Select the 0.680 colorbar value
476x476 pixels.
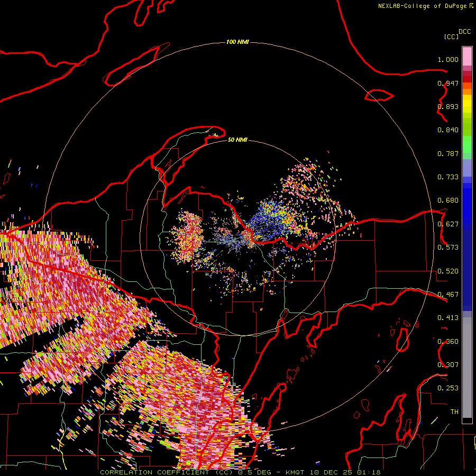point(448,200)
